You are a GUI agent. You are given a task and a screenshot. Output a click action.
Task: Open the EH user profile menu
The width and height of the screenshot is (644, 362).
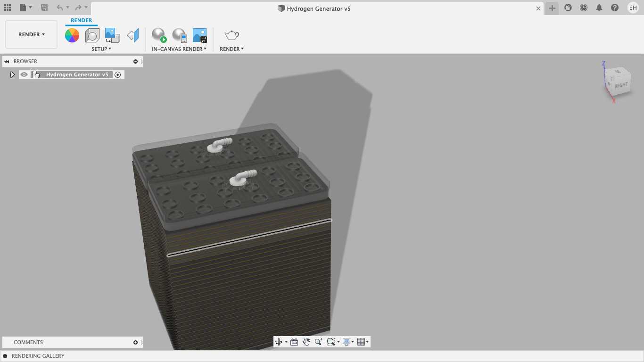tap(633, 8)
